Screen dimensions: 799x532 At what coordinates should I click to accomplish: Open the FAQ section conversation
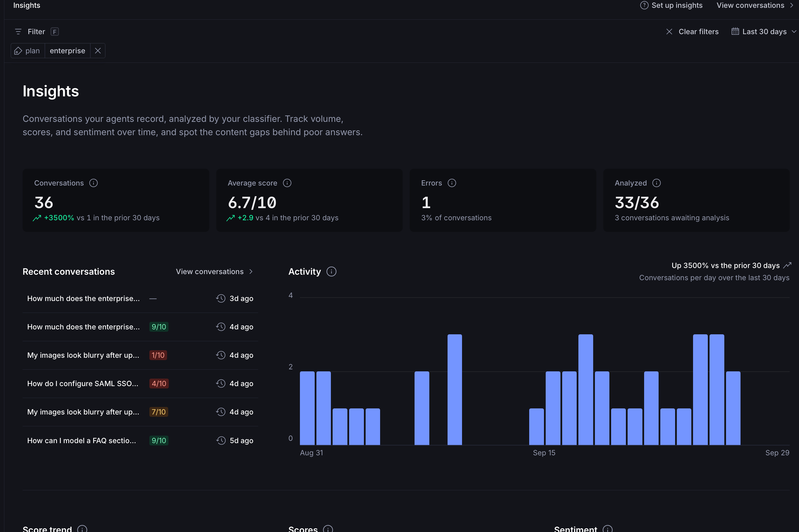pos(140,441)
